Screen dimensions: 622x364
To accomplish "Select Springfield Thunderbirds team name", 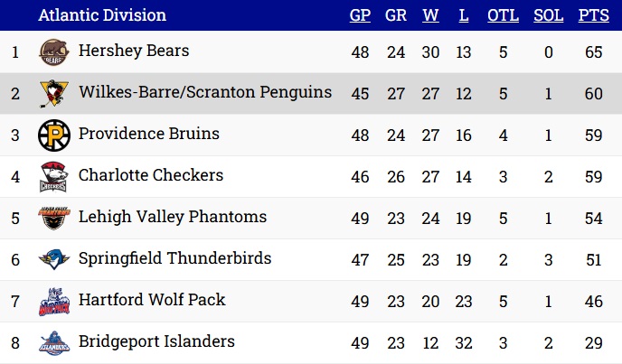I will click(x=175, y=258).
